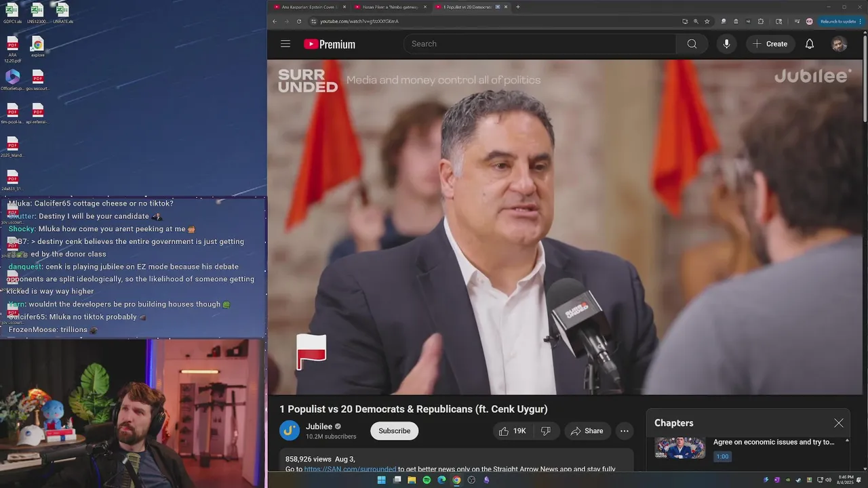Click the view site information icon beside URL
The image size is (868, 488).
[313, 21]
